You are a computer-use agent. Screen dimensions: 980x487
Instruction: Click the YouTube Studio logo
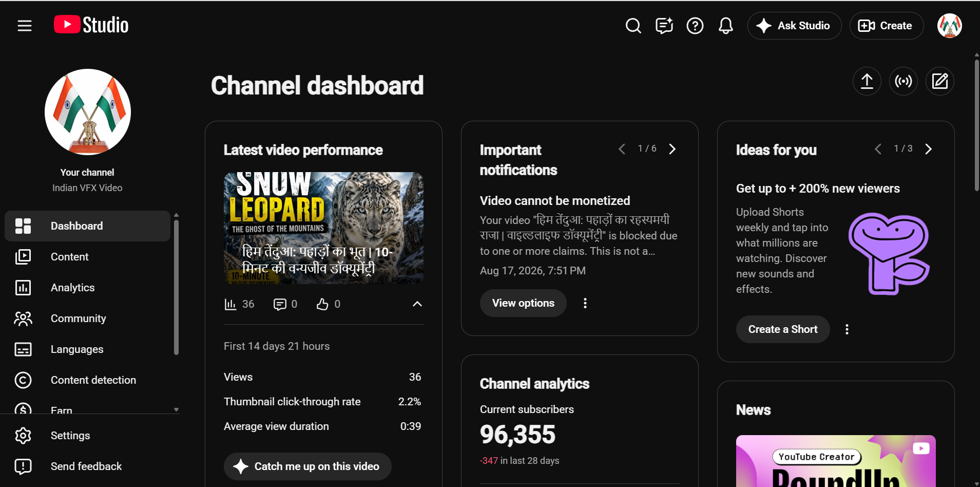pyautogui.click(x=91, y=25)
